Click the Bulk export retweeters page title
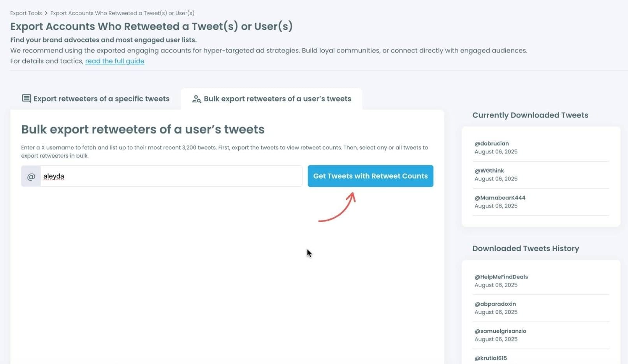The height and width of the screenshot is (364, 628). [142, 129]
